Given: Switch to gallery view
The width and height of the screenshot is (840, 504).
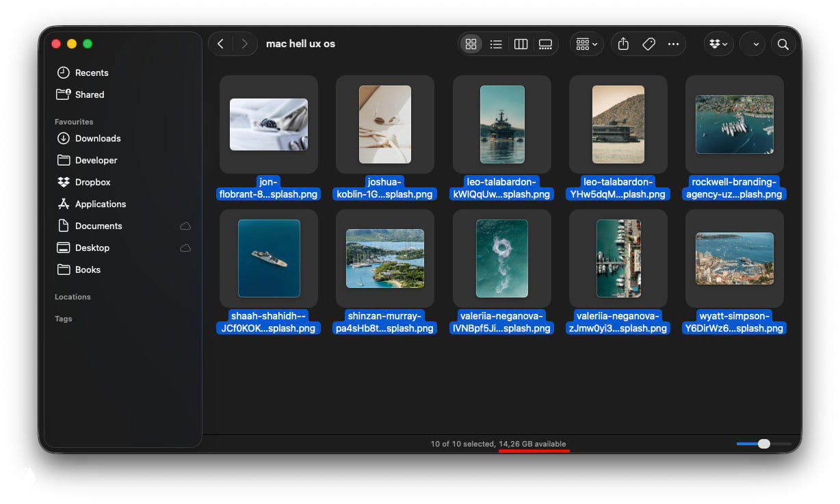Looking at the screenshot, I should point(545,44).
